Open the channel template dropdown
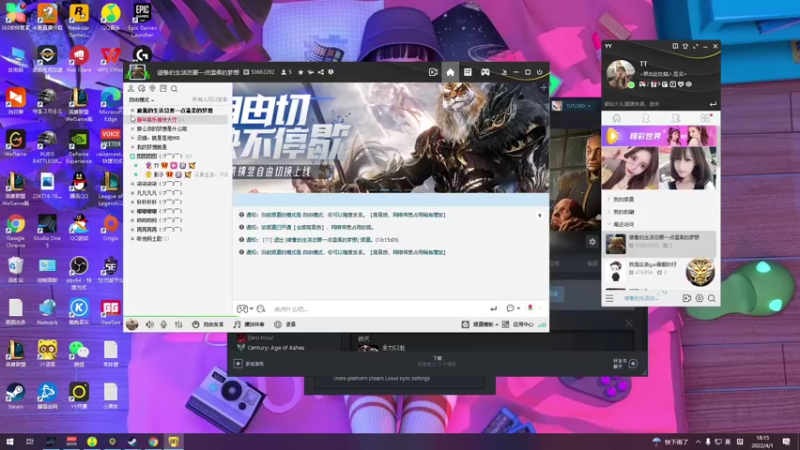Screen dimensions: 800x450 480,324
